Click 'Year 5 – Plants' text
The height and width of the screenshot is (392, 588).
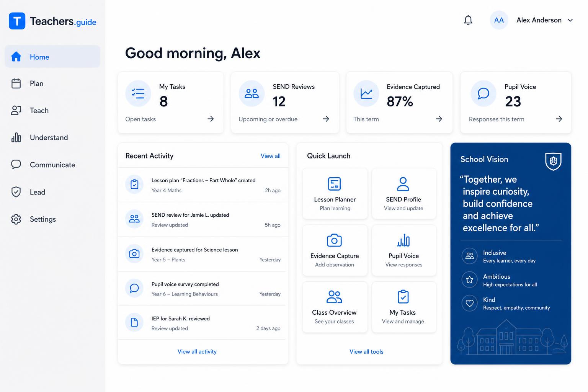coord(168,260)
